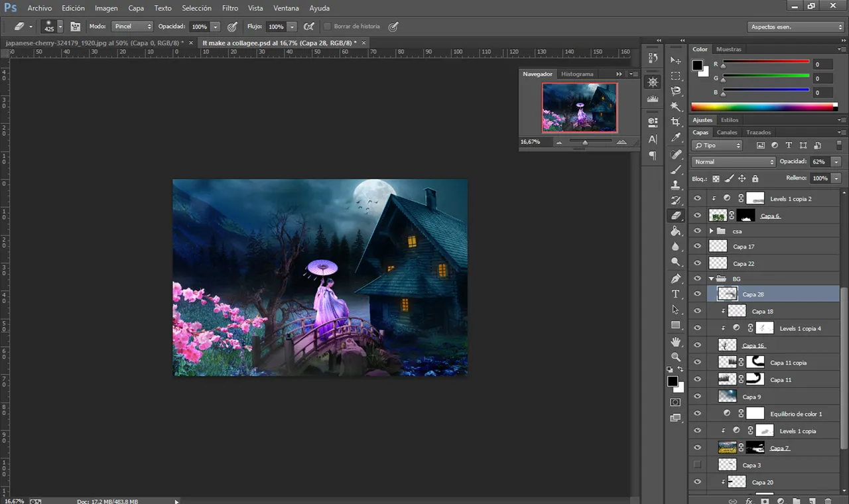The image size is (849, 504).
Task: Select the Dodge tool
Action: pos(676,263)
